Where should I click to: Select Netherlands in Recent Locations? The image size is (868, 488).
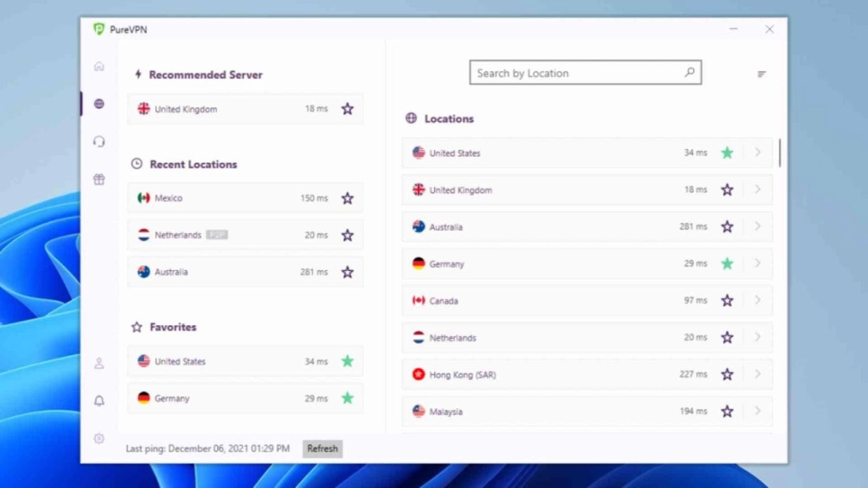pos(245,236)
